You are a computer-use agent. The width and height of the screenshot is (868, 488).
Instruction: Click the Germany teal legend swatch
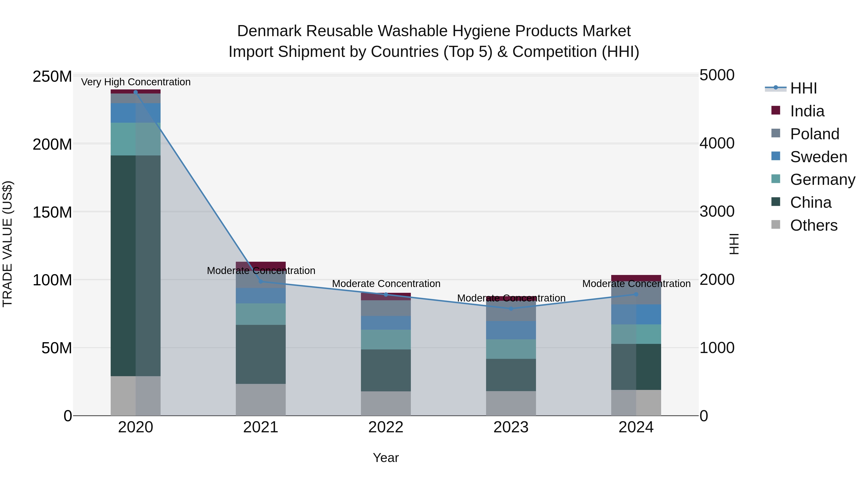(776, 179)
